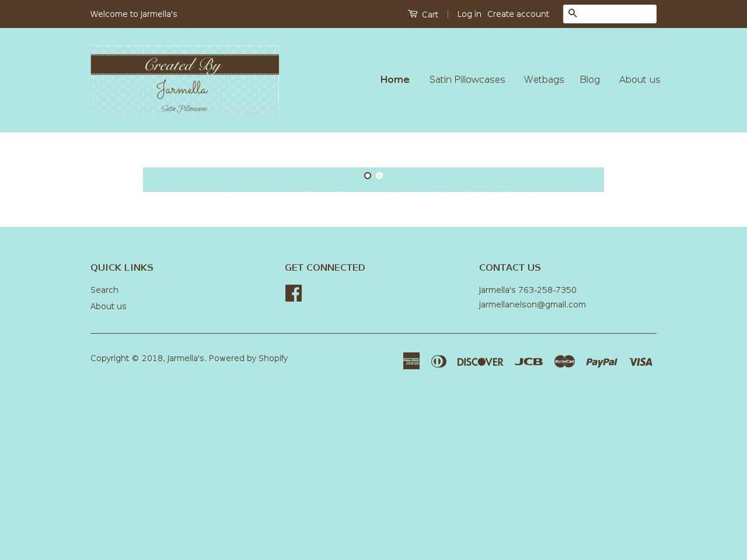The image size is (747, 560).
Task: Focus the header search input field
Action: [609, 14]
